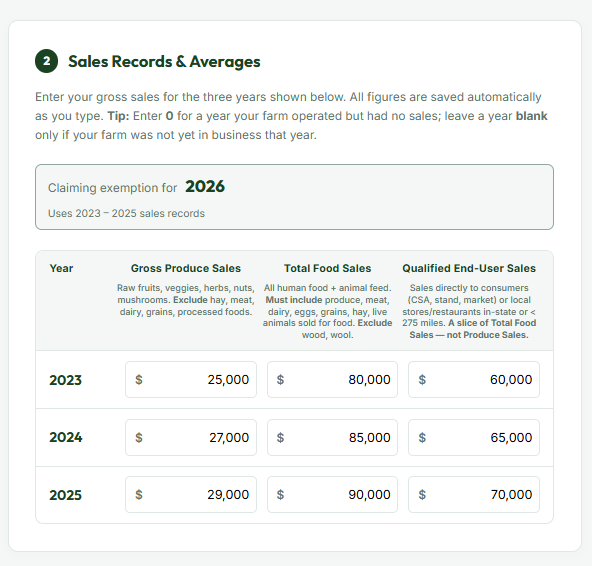
Task: Edit 2025 Gross Produce Sales field
Action: (x=191, y=494)
